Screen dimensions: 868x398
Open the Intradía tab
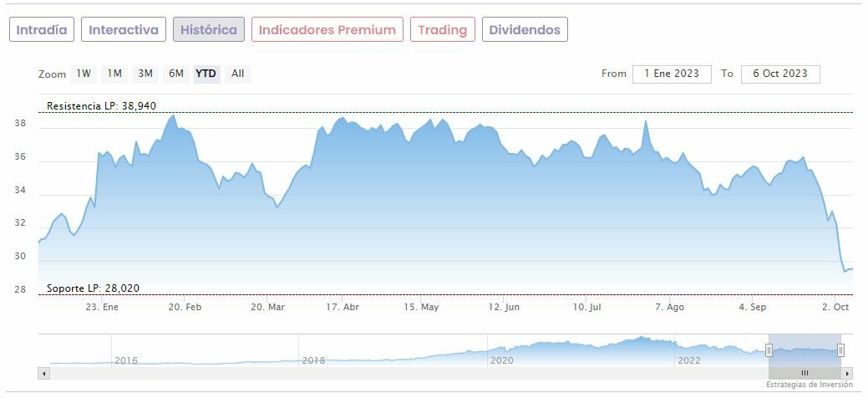42,29
